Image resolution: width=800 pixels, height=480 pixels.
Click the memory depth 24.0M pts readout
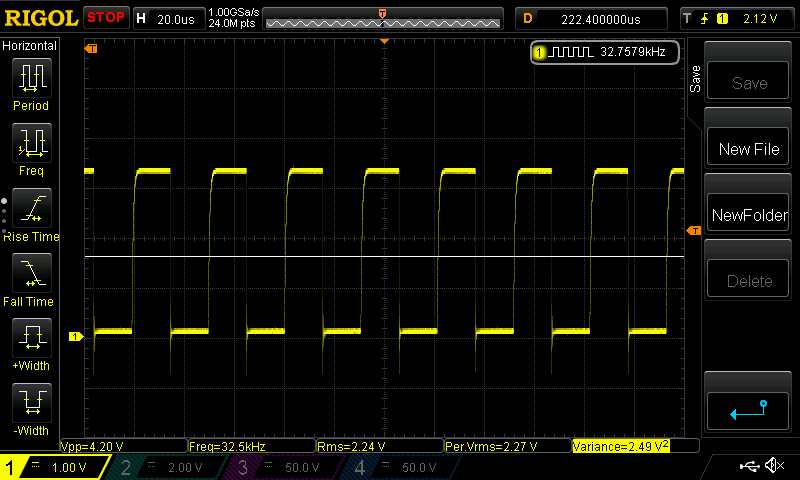point(232,23)
